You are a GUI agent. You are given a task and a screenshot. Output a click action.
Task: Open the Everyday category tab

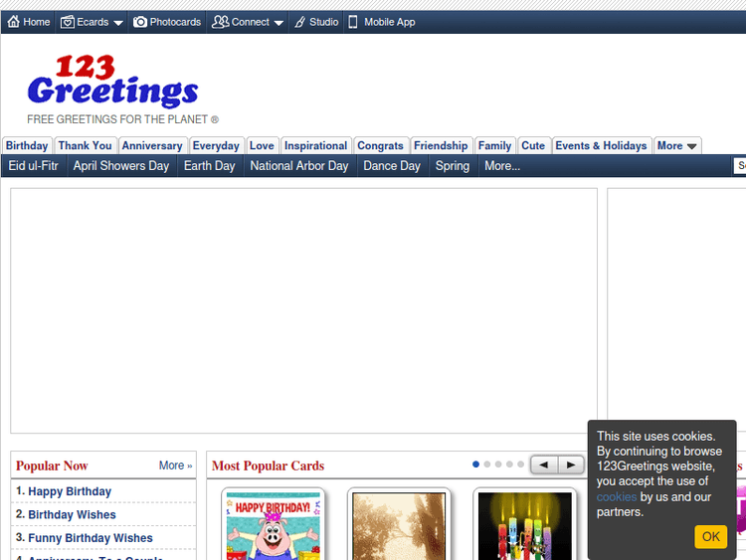click(x=216, y=145)
